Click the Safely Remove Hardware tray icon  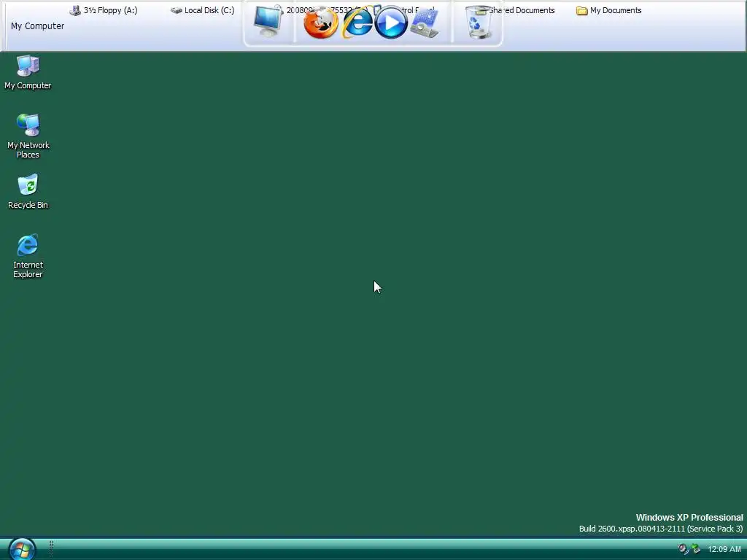click(696, 549)
